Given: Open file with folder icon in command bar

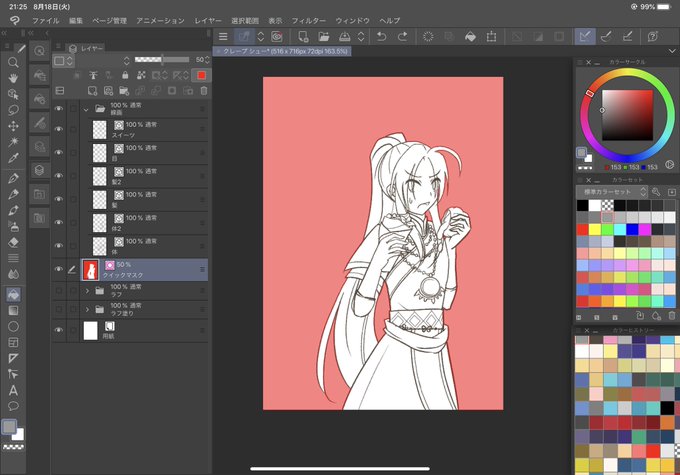Looking at the screenshot, I should [x=324, y=37].
